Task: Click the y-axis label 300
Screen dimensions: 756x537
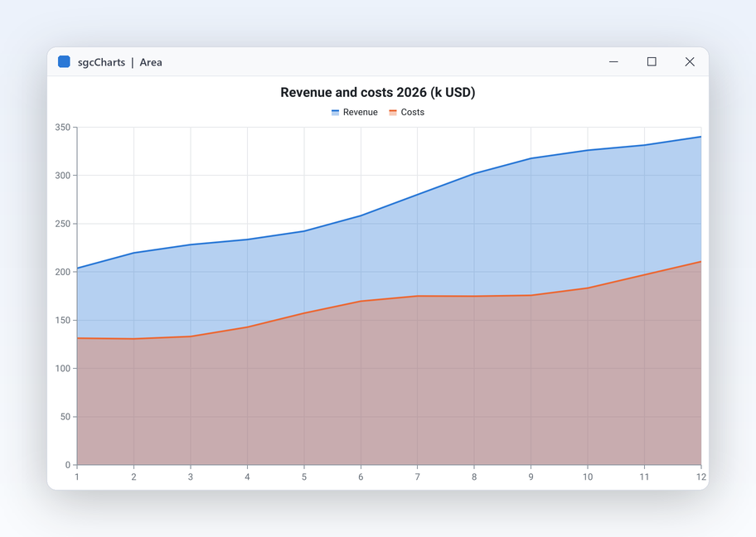Action: click(x=63, y=176)
